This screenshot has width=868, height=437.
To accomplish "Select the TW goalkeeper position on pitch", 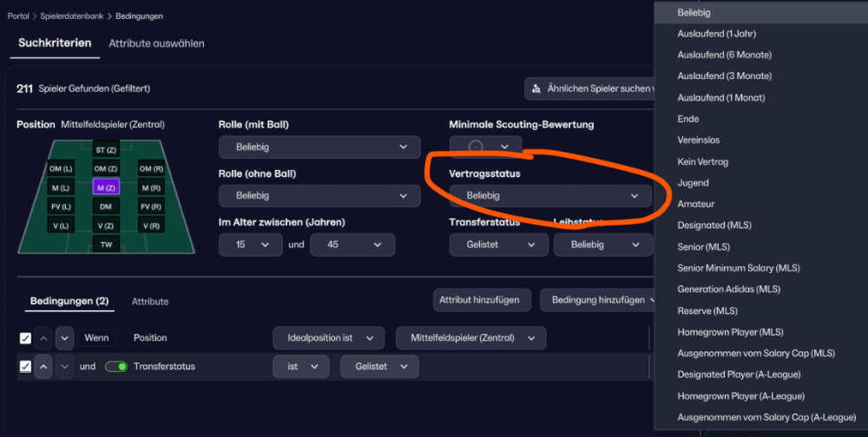I will (x=105, y=245).
